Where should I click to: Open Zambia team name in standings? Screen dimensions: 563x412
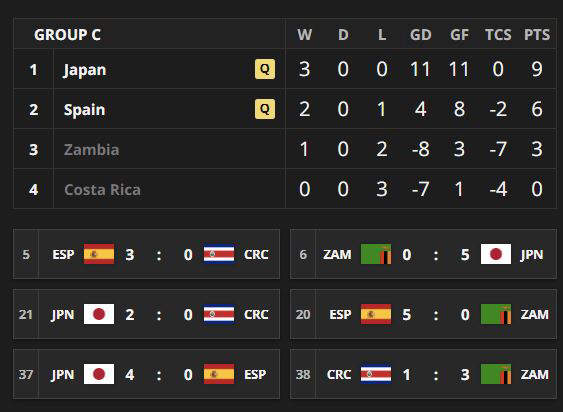point(92,149)
